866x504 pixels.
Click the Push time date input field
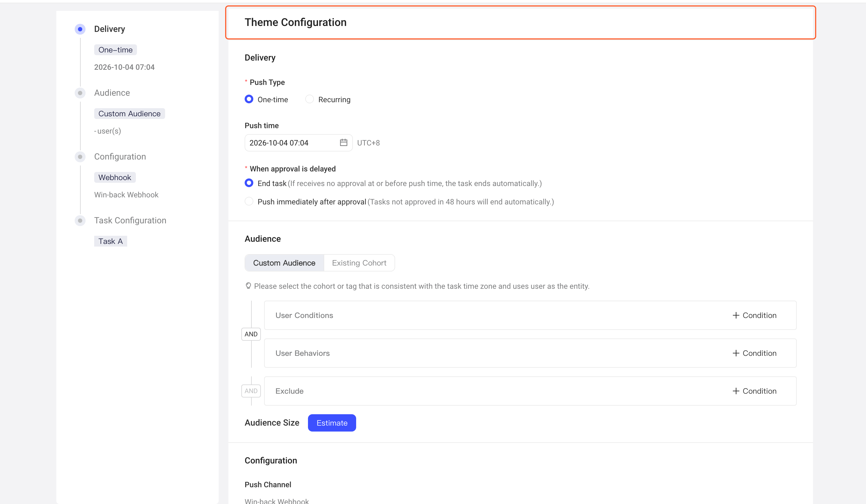pos(298,142)
